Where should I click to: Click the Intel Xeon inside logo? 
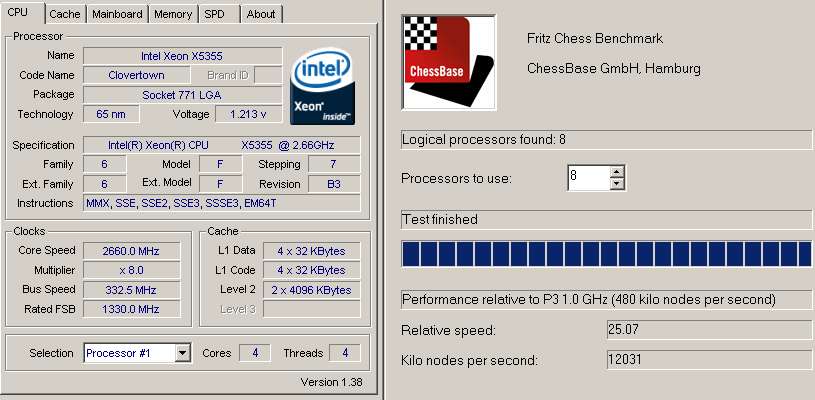pyautogui.click(x=322, y=86)
